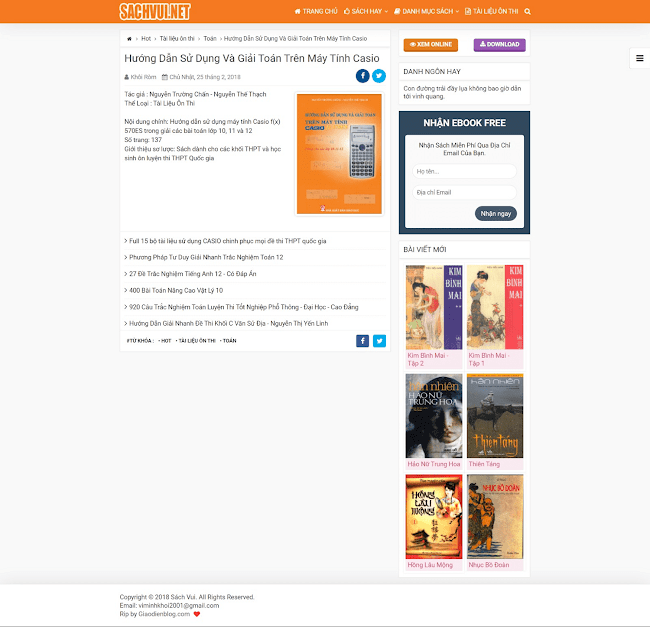Submit with the Nhận ngay button
Image resolution: width=650 pixels, height=627 pixels.
coord(496,213)
